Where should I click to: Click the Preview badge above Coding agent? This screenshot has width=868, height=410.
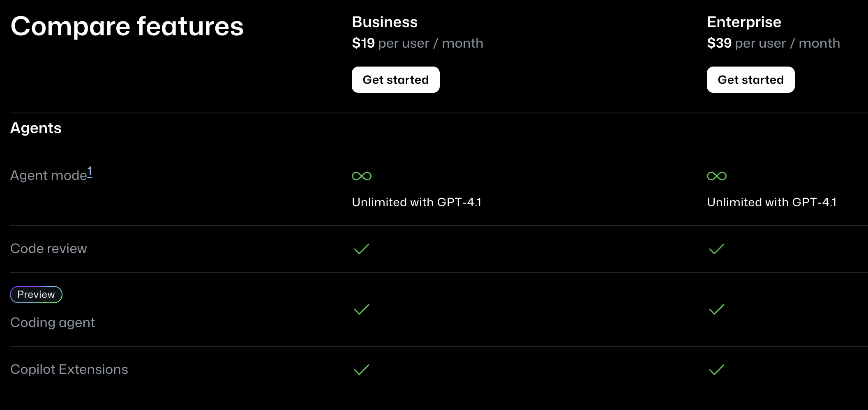tap(36, 294)
